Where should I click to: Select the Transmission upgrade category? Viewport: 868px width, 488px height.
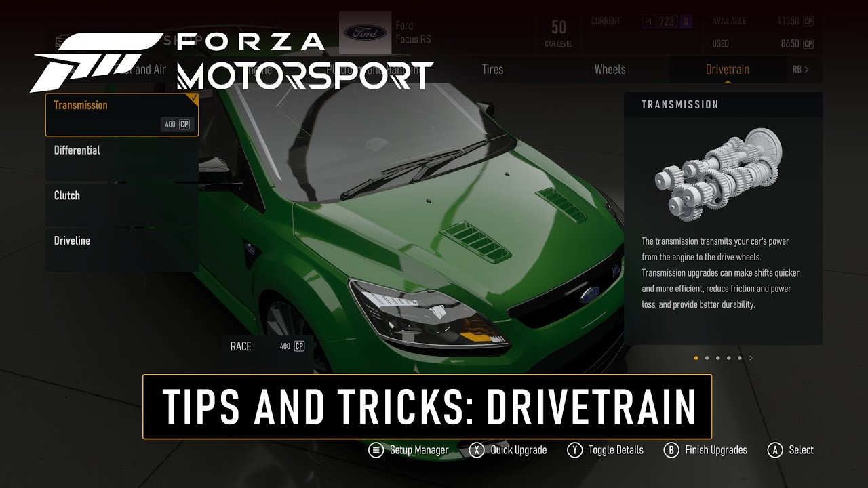click(x=122, y=115)
